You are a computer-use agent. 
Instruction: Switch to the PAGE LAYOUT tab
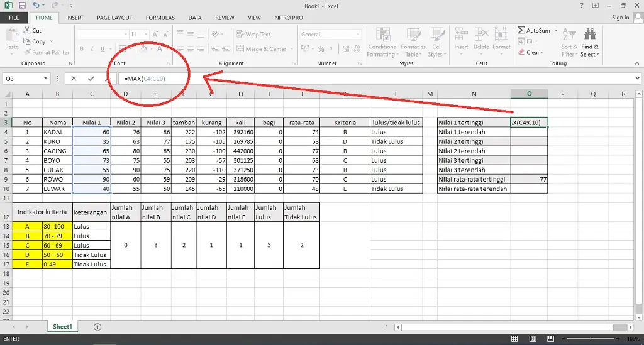(114, 18)
